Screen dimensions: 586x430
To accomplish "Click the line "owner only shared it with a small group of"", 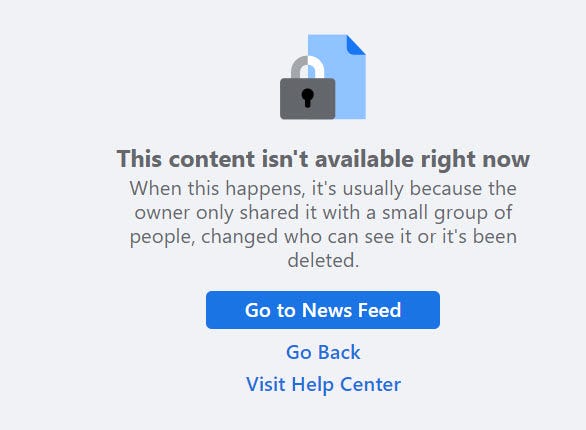I will tap(323, 213).
